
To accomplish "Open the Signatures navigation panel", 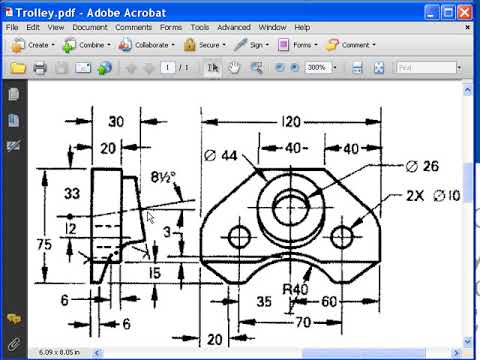I will 14,146.
